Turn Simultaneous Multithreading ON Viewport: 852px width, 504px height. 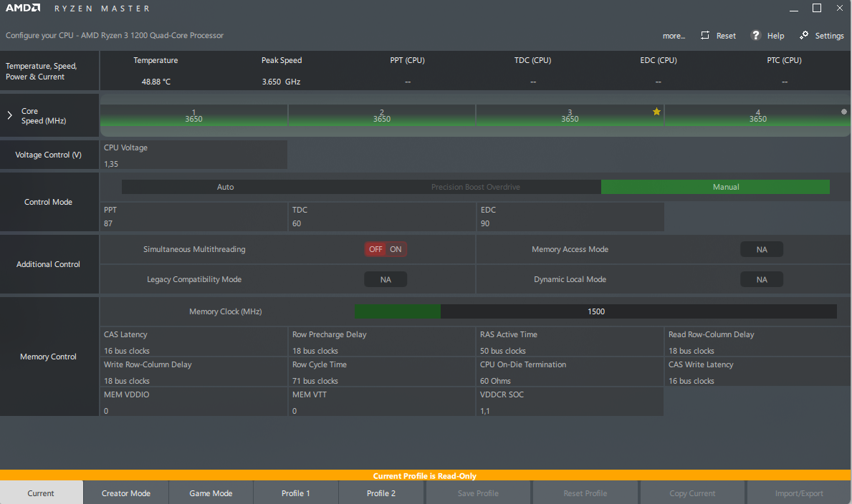pos(396,249)
